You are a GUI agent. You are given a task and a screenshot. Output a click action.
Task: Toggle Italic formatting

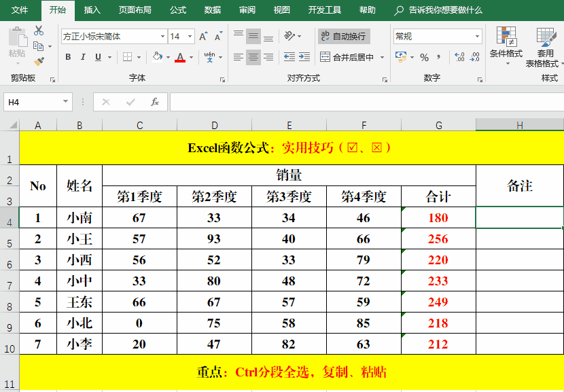pos(84,58)
